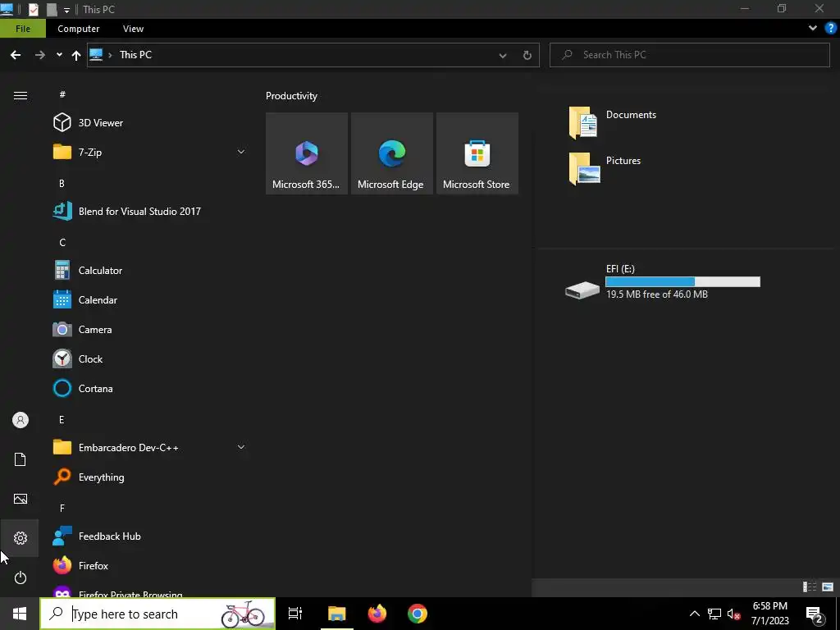Open the Embarcadero Dev-C++ folder

pos(150,447)
